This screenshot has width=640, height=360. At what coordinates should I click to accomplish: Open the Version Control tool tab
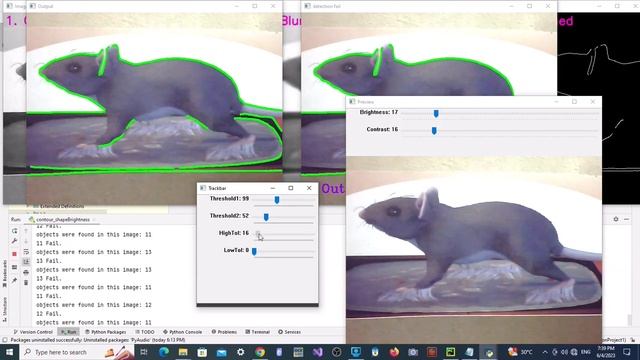pyautogui.click(x=33, y=332)
